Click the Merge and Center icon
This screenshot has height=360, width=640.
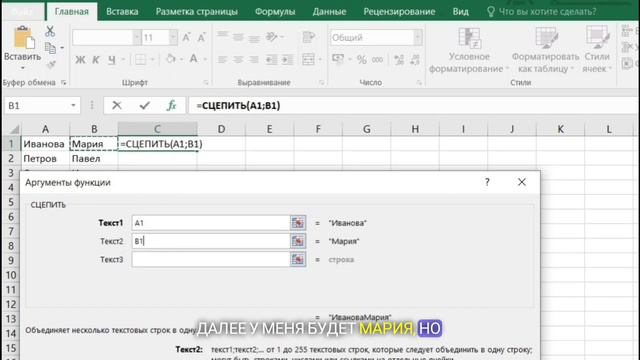309,60
